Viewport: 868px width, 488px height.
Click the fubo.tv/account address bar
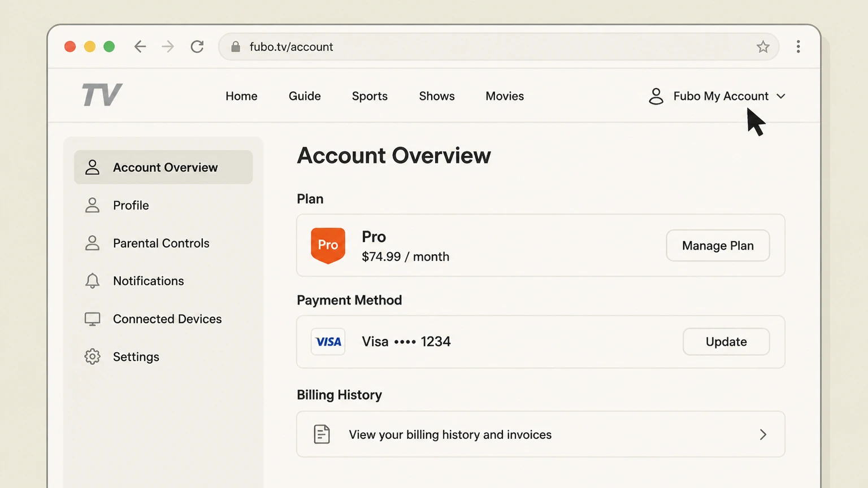498,47
